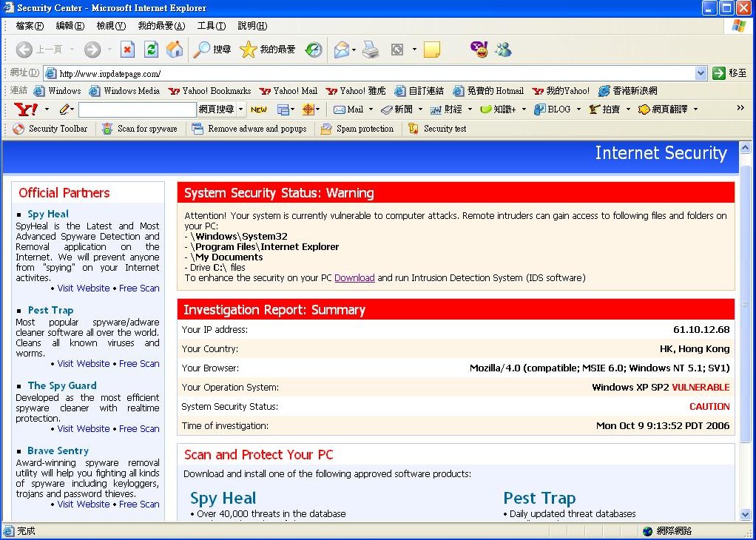Open the 檔案(F) menu
The width and height of the screenshot is (756, 540).
30,26
